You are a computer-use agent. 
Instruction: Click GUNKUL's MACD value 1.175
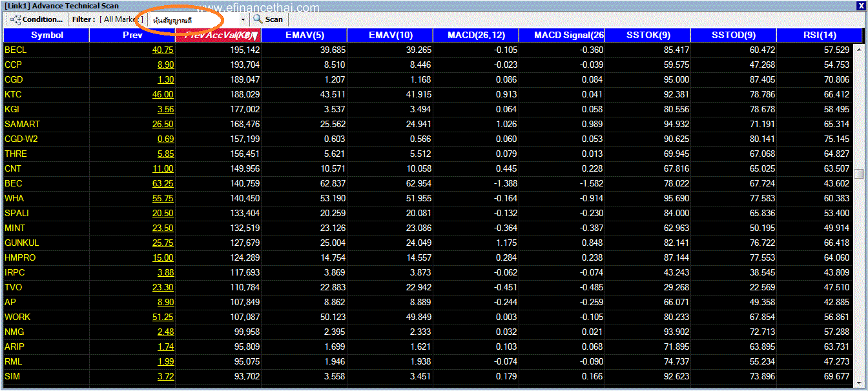coord(505,243)
